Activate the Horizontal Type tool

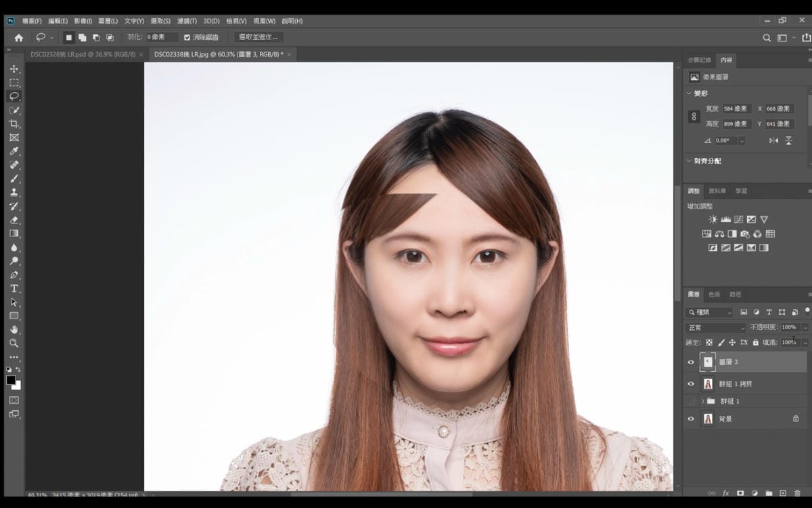click(14, 289)
